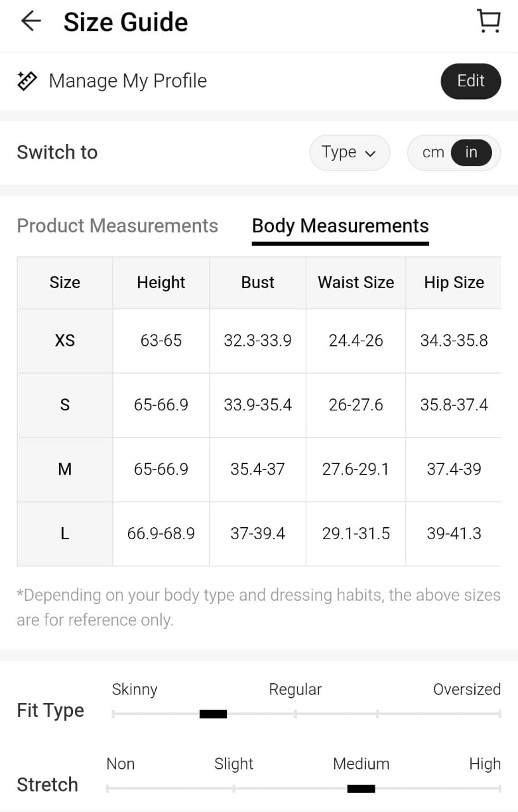518x812 pixels.
Task: Click the Type dropdown chevron arrow
Action: 371,154
